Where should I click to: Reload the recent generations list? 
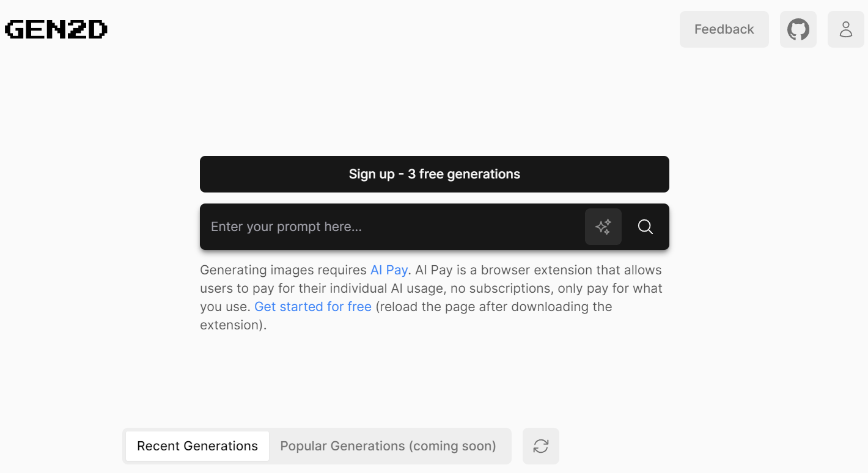coord(541,446)
